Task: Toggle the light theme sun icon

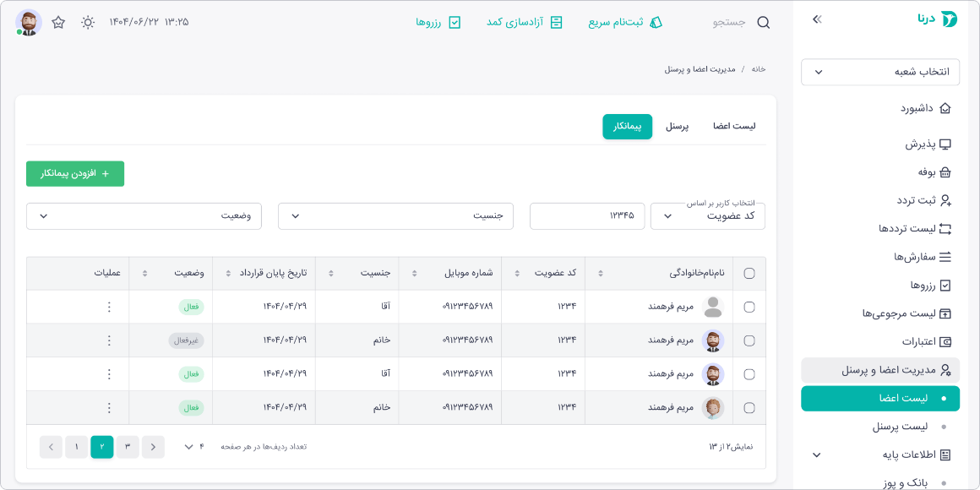Action: point(88,23)
